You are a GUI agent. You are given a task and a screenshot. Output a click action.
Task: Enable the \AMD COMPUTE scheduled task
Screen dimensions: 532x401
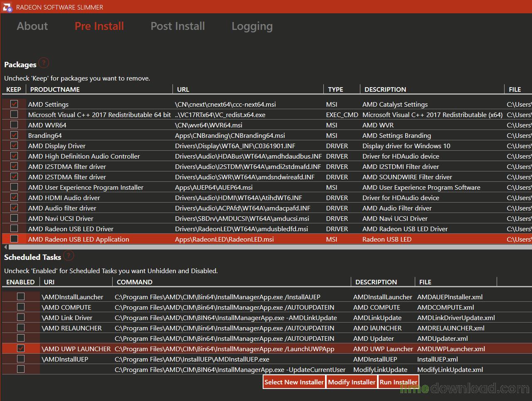(21, 307)
